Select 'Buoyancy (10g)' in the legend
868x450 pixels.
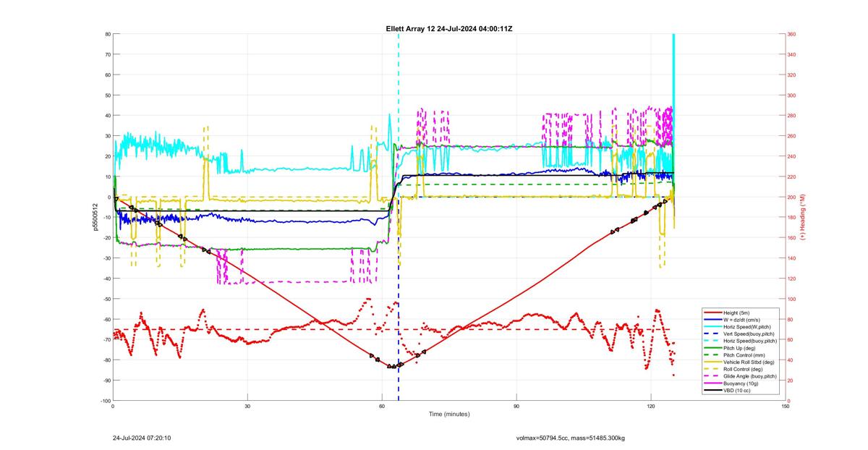[x=741, y=383]
